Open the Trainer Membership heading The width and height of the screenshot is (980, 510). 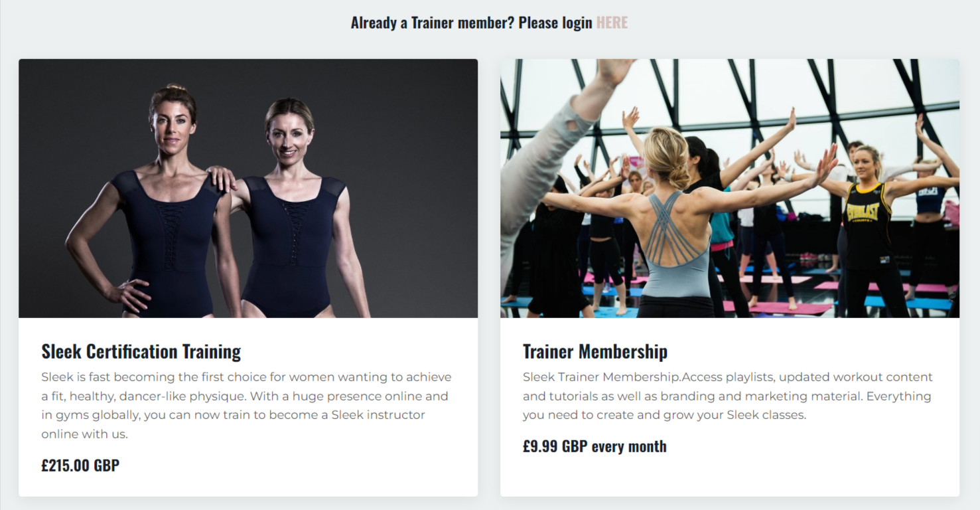[x=595, y=351]
